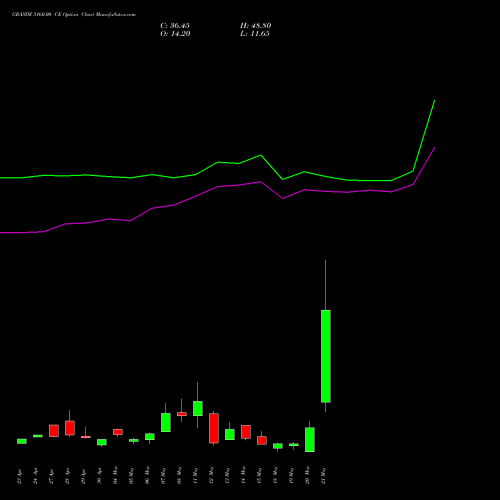Click the 11 May date label
500x500 pixels.
pos(195,475)
